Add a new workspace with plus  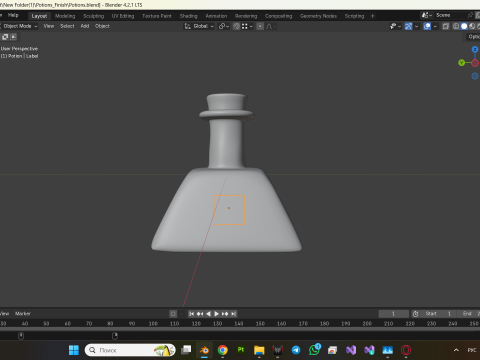pyautogui.click(x=373, y=16)
